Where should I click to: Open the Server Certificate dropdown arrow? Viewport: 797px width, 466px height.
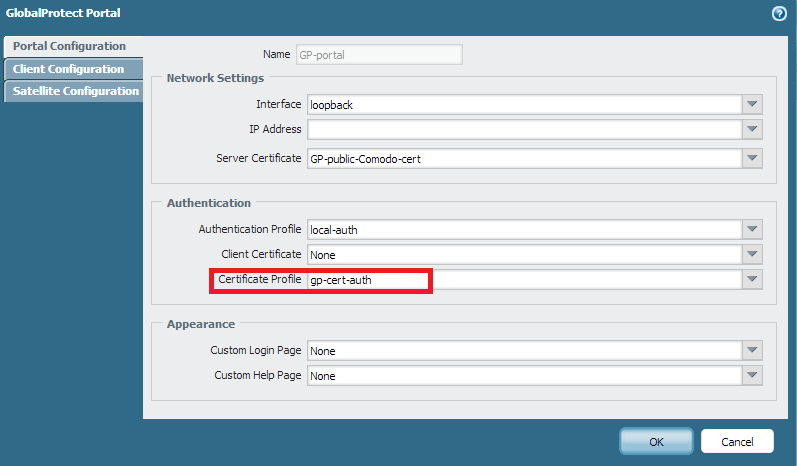point(752,159)
